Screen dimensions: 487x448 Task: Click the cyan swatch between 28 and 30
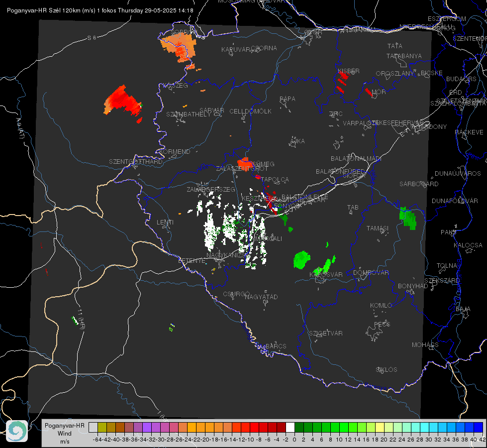point(425,428)
